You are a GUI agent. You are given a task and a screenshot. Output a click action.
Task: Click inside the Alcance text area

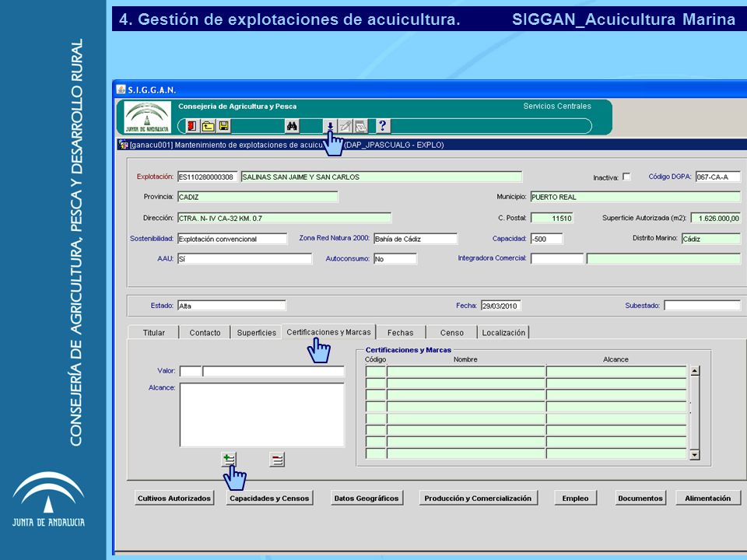[262, 415]
